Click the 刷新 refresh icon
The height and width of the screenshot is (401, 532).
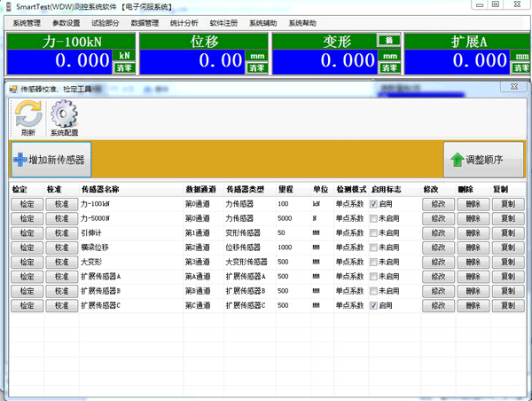tap(28, 118)
